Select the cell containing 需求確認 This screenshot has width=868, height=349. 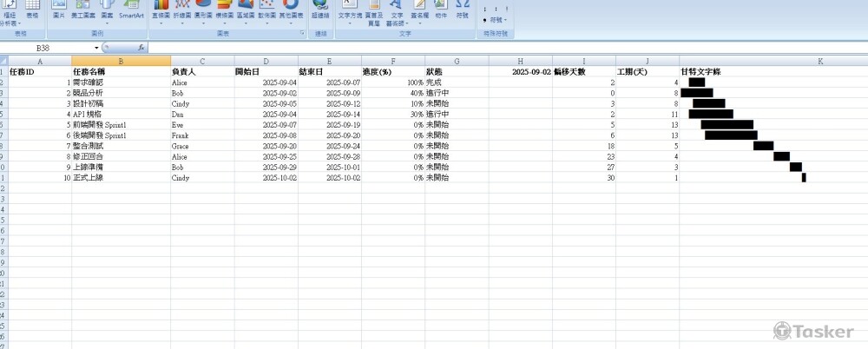pos(122,82)
